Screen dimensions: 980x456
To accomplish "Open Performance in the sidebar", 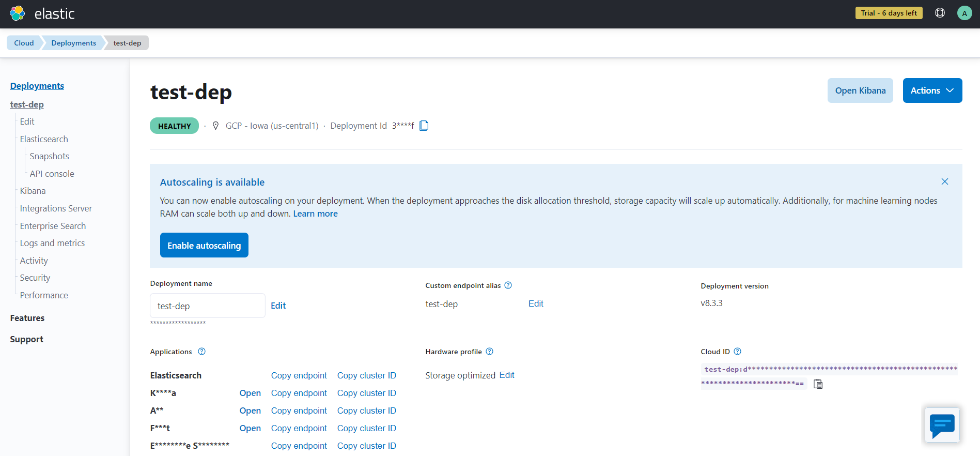I will (x=44, y=295).
